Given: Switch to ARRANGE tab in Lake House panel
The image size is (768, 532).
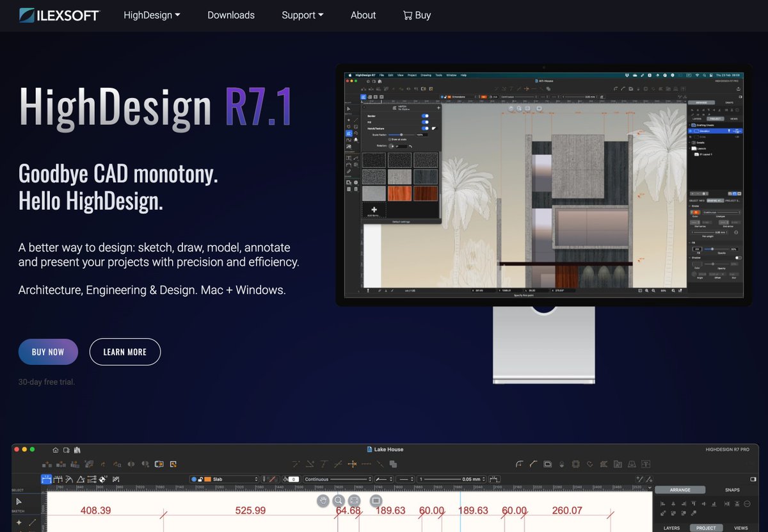Looking at the screenshot, I should point(680,490).
